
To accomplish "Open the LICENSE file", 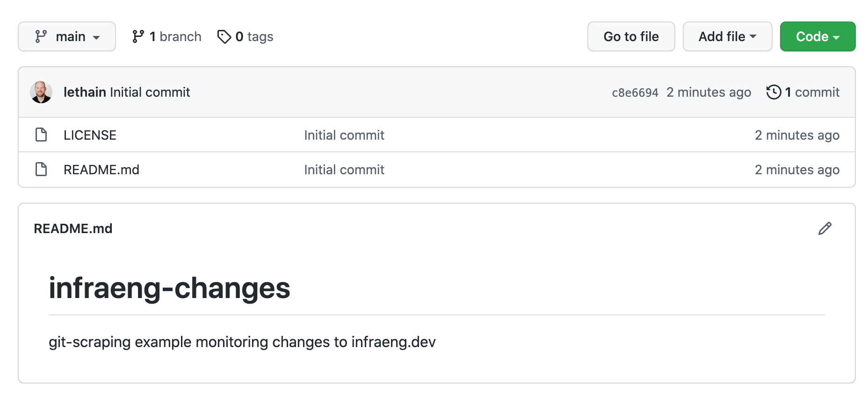I will (x=90, y=135).
